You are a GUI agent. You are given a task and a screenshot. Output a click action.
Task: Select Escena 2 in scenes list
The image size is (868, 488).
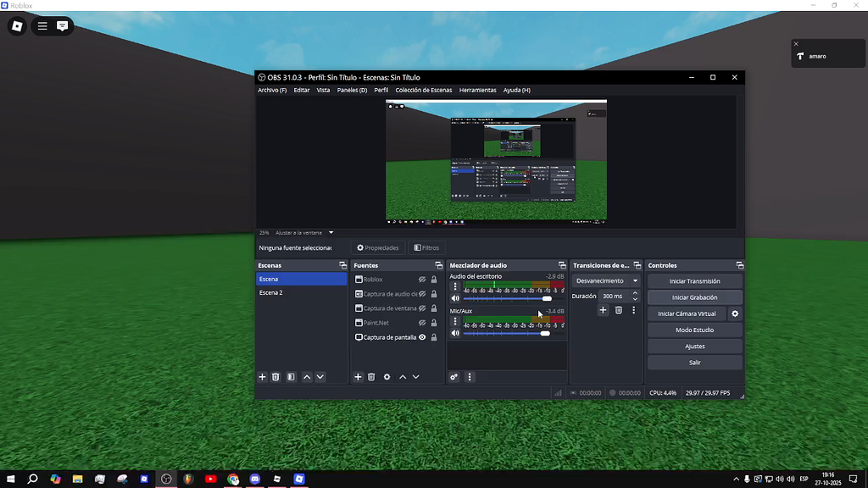click(301, 292)
